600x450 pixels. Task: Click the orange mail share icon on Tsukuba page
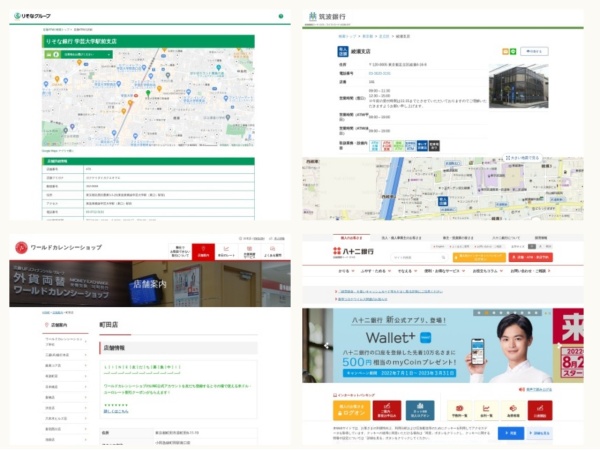pyautogui.click(x=505, y=51)
